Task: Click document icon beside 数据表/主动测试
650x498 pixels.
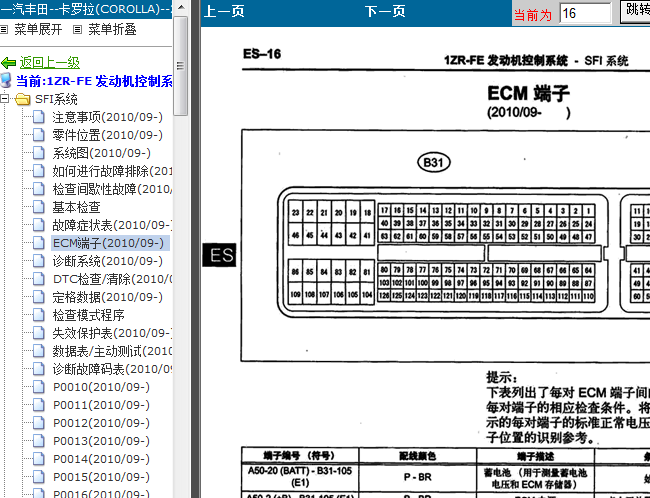Action: [39, 352]
